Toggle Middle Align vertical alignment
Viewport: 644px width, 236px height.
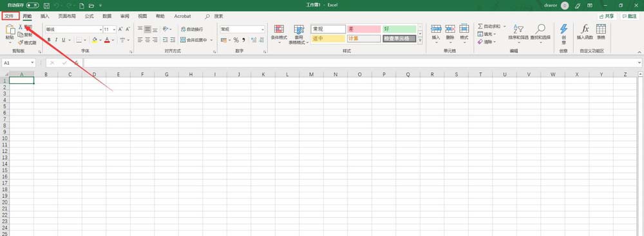147,29
